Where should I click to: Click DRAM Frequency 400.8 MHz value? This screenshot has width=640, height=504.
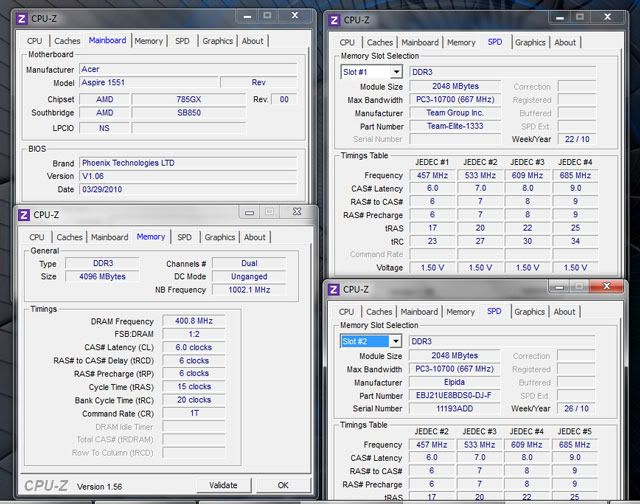pyautogui.click(x=194, y=321)
